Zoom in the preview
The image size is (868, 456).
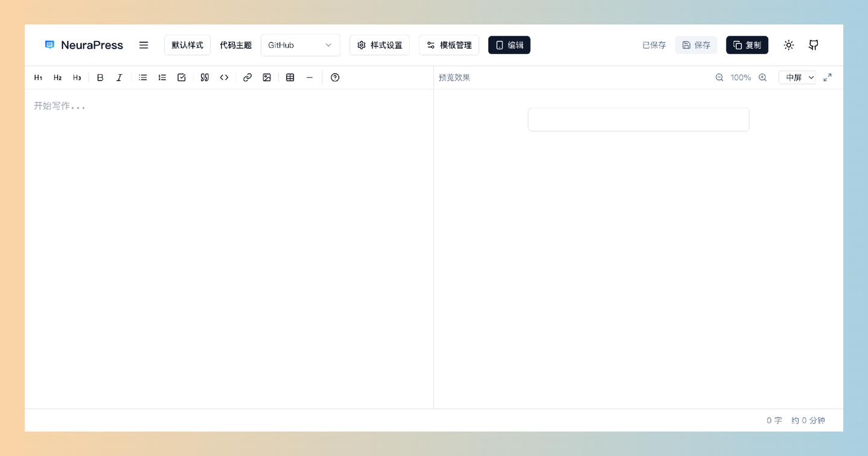coord(763,78)
